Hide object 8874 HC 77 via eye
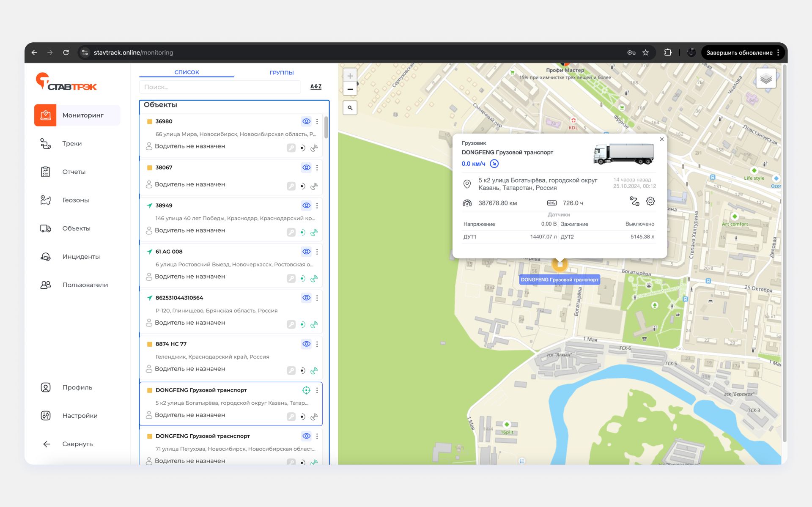812x507 pixels. point(306,344)
